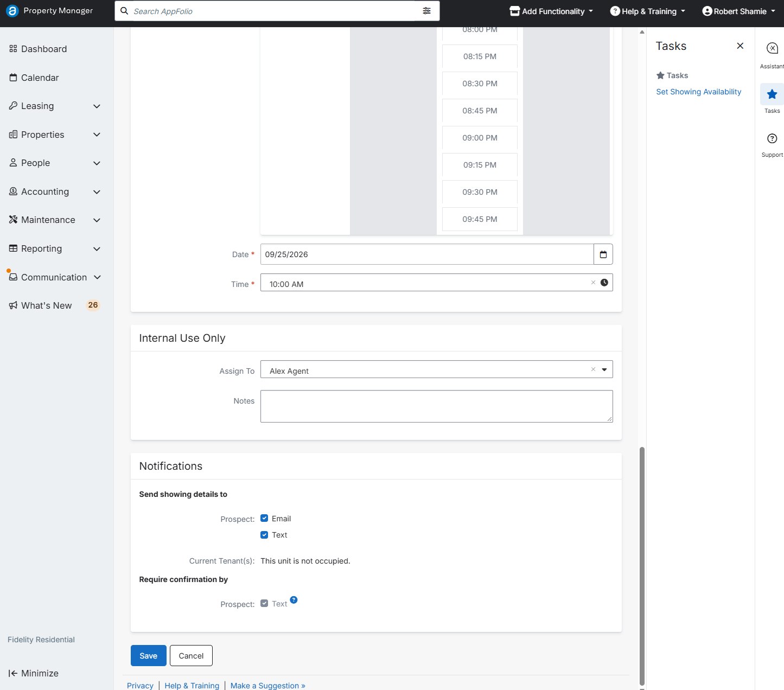Viewport: 784px width, 690px height.
Task: Open the Help & Training top menu
Action: tap(648, 11)
